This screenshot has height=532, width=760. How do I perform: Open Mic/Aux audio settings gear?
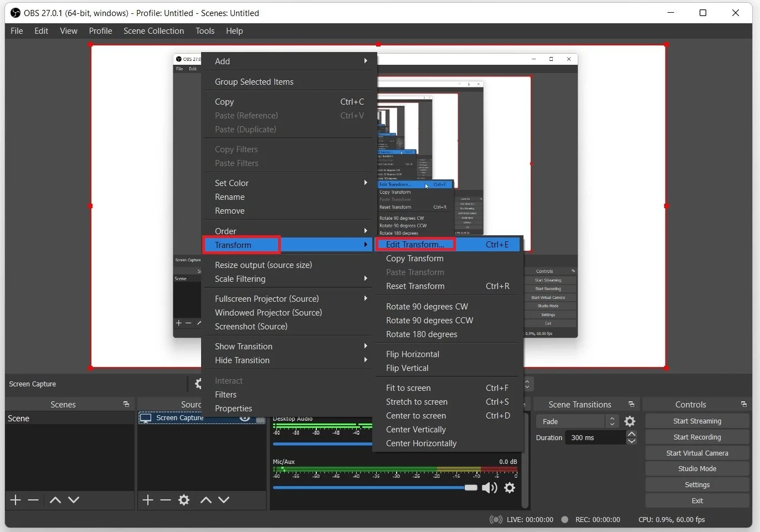[x=510, y=488]
